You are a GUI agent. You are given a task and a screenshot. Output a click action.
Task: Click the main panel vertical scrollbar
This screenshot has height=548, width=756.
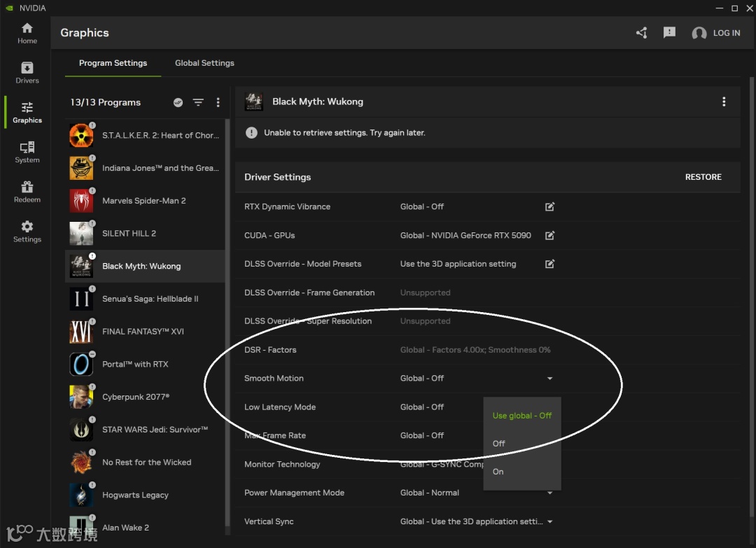(x=752, y=297)
